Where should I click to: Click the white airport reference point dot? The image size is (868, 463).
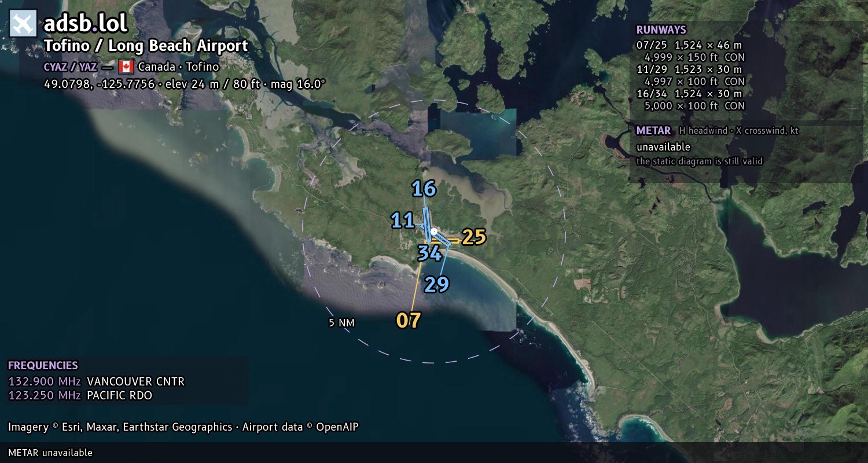pyautogui.click(x=434, y=231)
